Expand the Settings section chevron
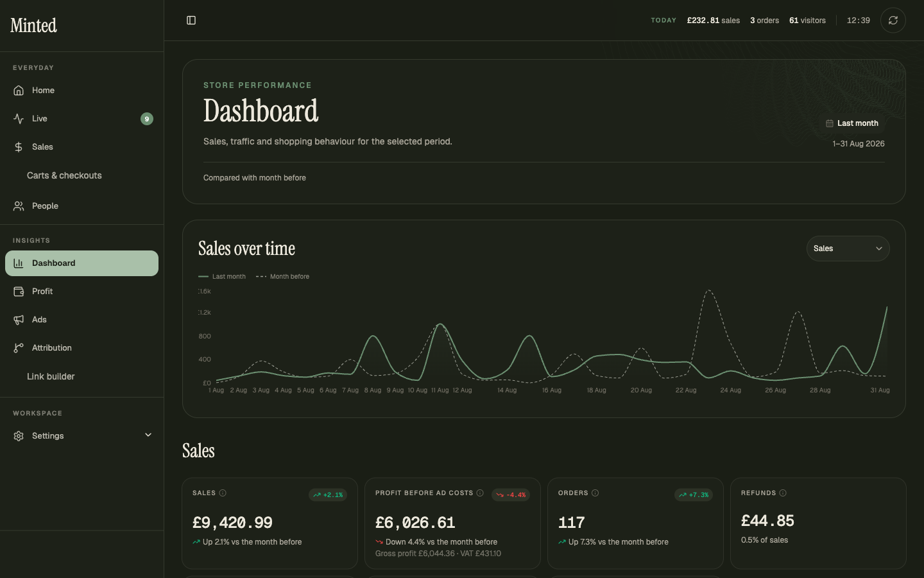The height and width of the screenshot is (578, 924). pos(148,435)
